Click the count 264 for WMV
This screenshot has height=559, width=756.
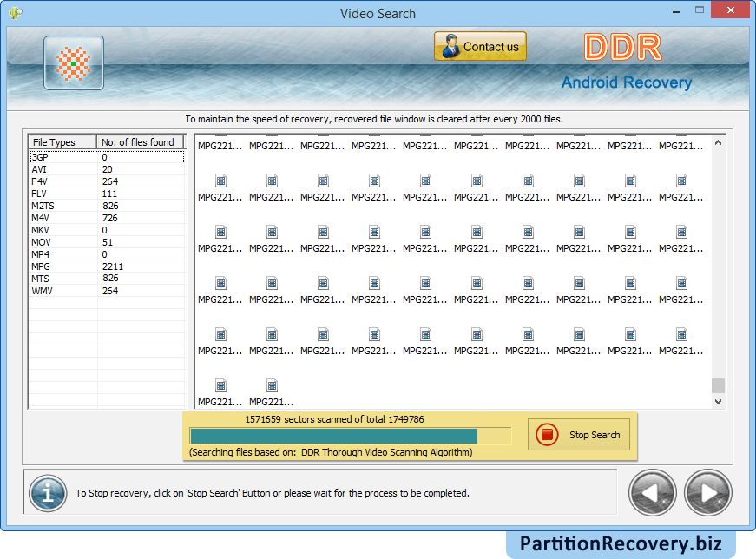coord(110,291)
